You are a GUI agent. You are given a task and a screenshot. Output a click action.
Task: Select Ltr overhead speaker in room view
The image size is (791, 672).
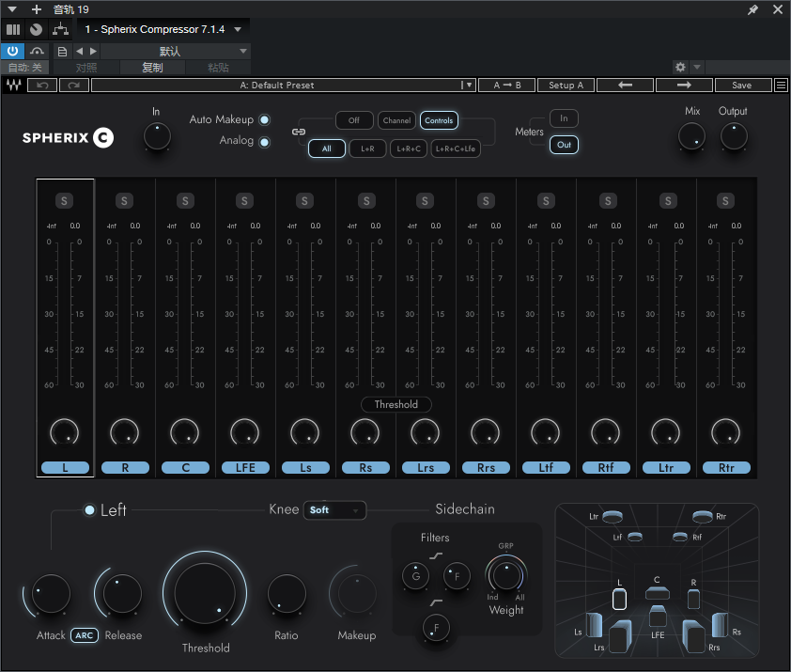click(613, 517)
